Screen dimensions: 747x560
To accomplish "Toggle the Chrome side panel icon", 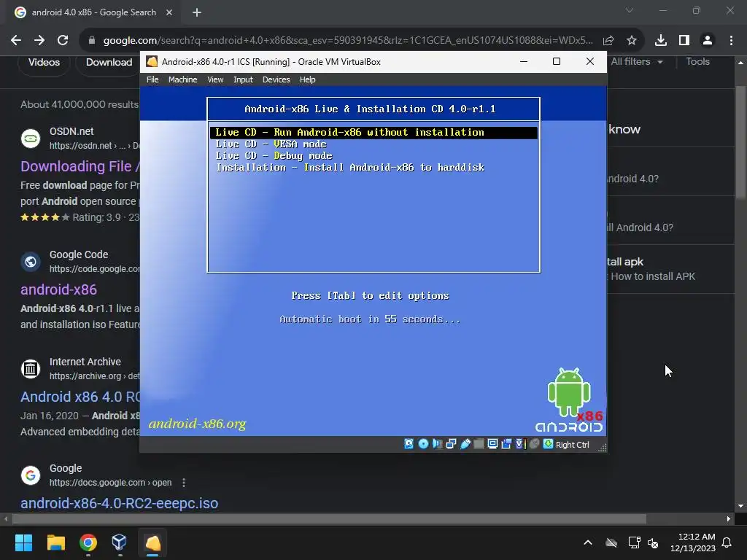I will 684,41.
